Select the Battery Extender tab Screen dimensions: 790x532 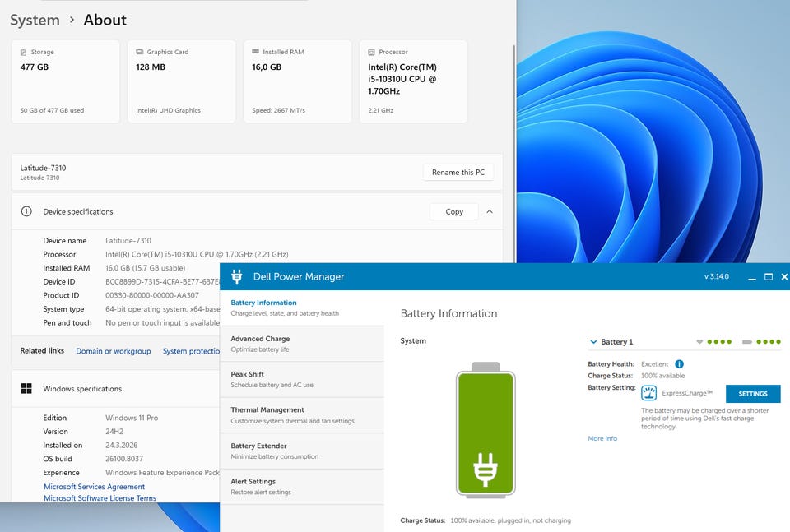coord(302,451)
